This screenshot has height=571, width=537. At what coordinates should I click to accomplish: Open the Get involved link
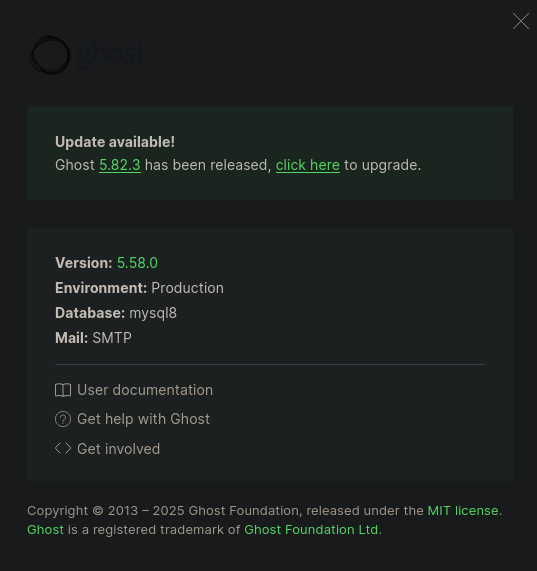[x=118, y=449]
